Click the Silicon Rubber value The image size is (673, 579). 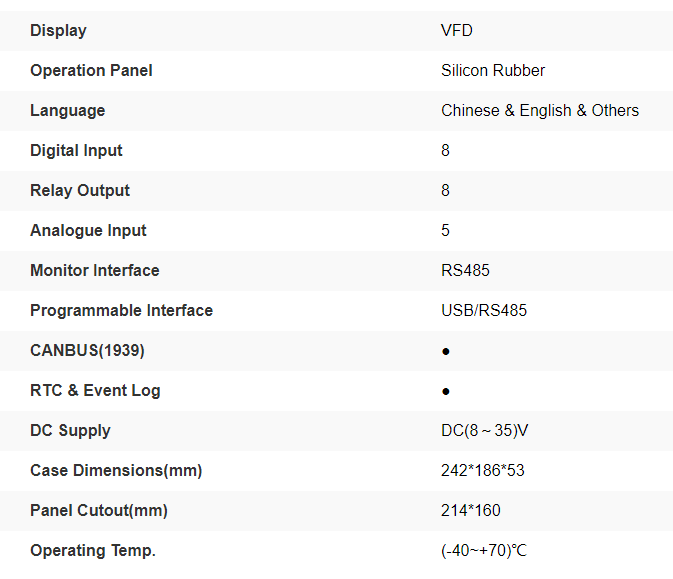tap(493, 71)
